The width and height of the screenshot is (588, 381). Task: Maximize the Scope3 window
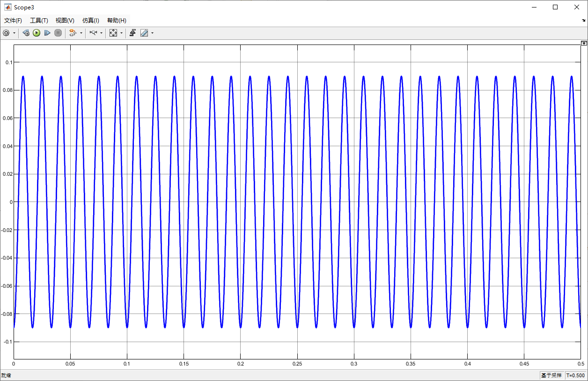(x=555, y=7)
